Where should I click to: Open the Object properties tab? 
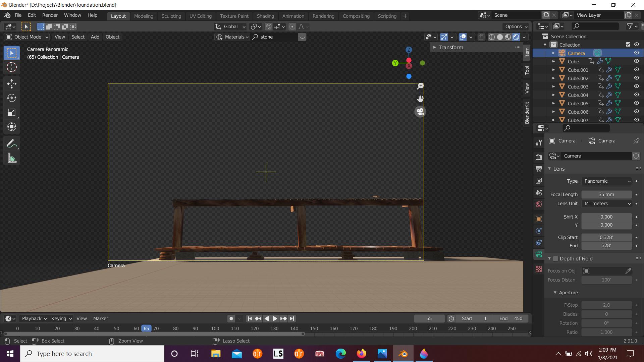click(539, 219)
